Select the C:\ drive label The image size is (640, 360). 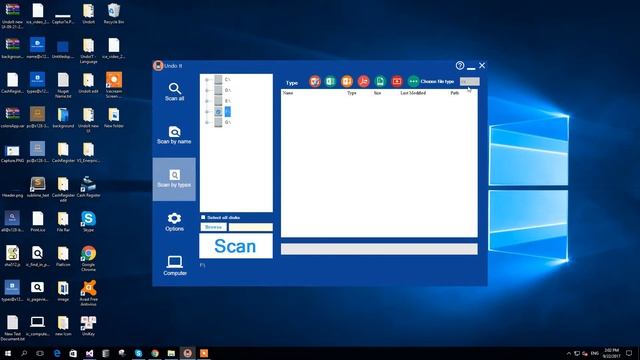pos(228,80)
